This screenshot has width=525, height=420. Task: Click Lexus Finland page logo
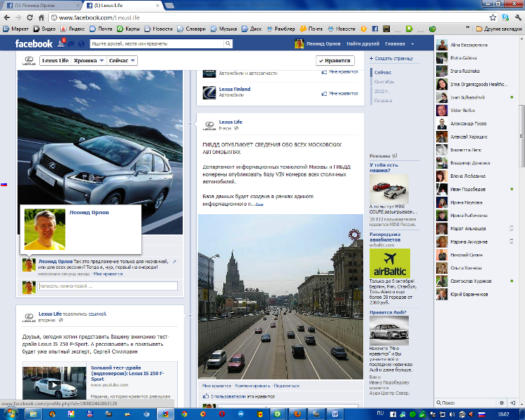click(x=209, y=92)
